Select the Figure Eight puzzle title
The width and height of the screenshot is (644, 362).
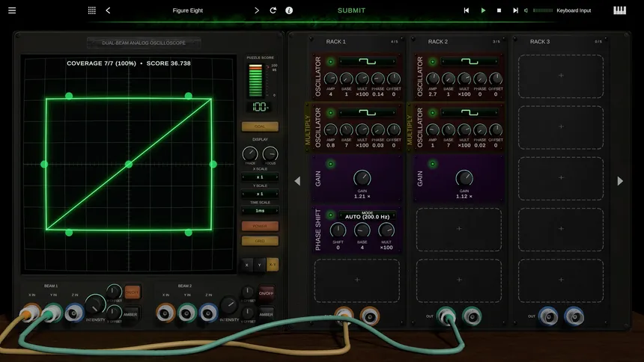coord(188,10)
